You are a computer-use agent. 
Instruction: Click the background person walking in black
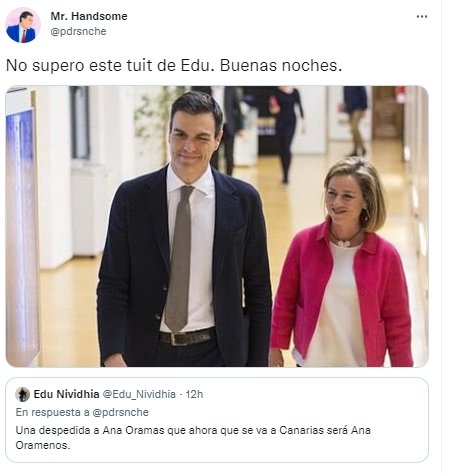point(287,133)
